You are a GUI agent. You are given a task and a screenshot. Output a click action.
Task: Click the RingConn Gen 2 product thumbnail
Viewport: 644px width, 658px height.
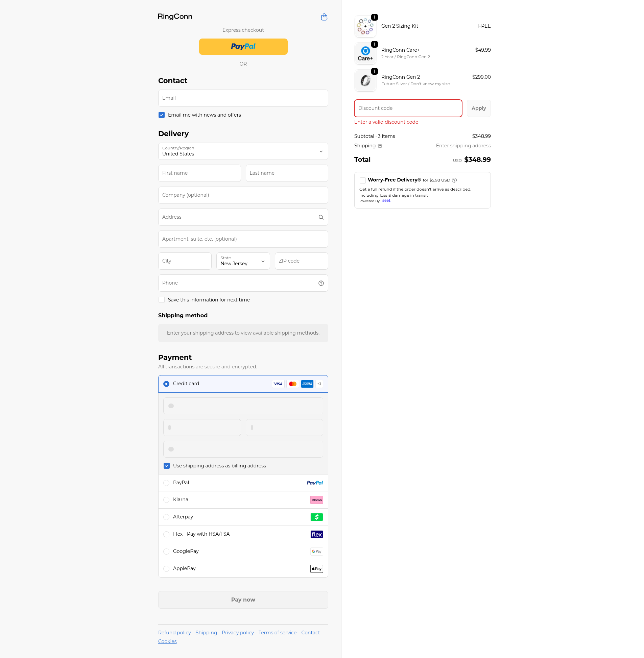(x=365, y=80)
